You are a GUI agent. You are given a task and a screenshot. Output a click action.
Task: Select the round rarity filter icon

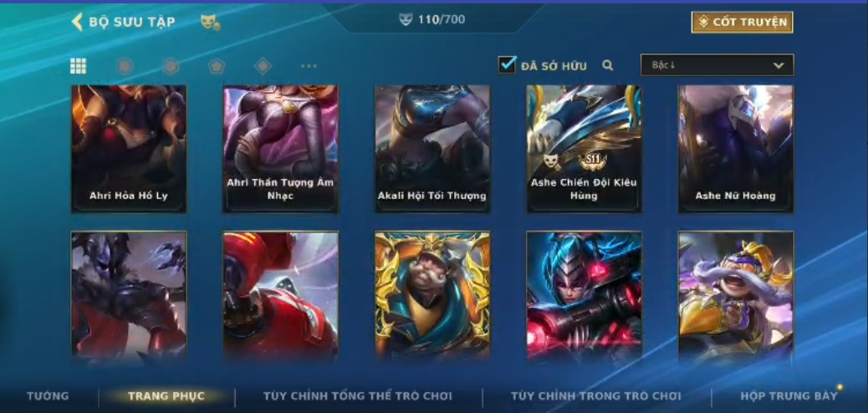tap(125, 66)
